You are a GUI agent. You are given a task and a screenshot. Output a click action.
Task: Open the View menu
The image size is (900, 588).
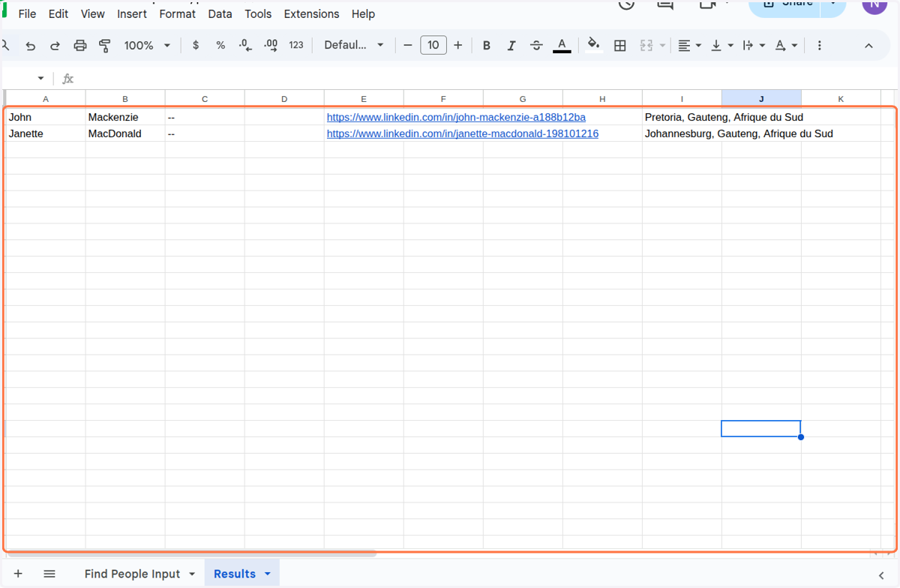tap(93, 13)
